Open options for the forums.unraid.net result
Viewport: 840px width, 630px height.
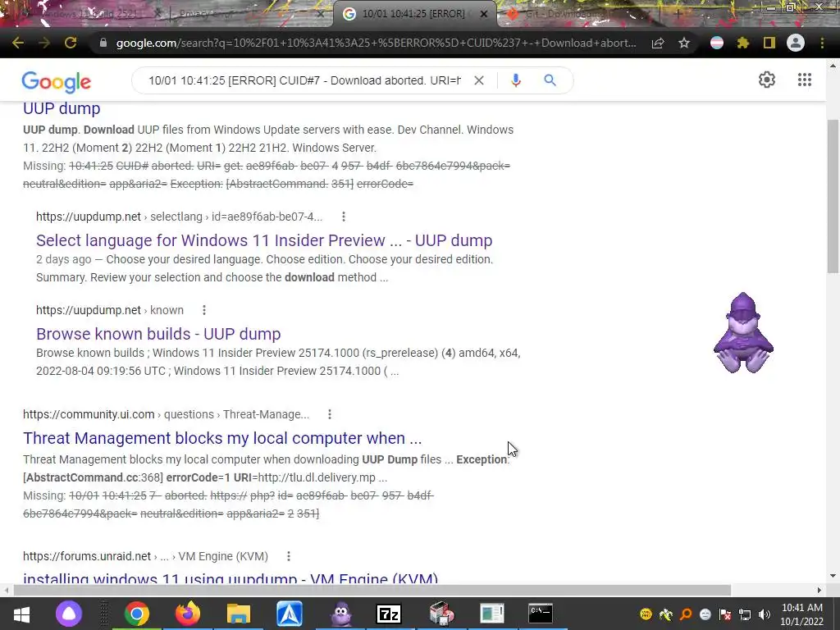pos(288,556)
